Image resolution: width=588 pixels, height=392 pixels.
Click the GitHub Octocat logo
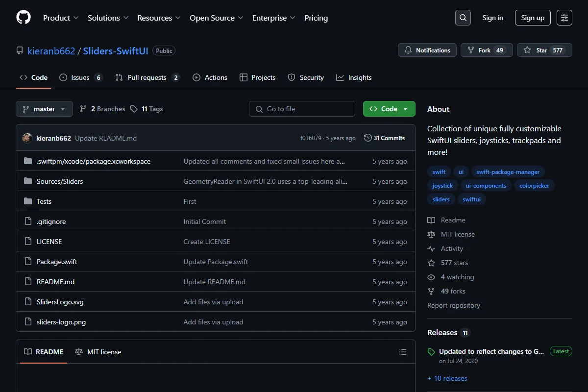24,18
